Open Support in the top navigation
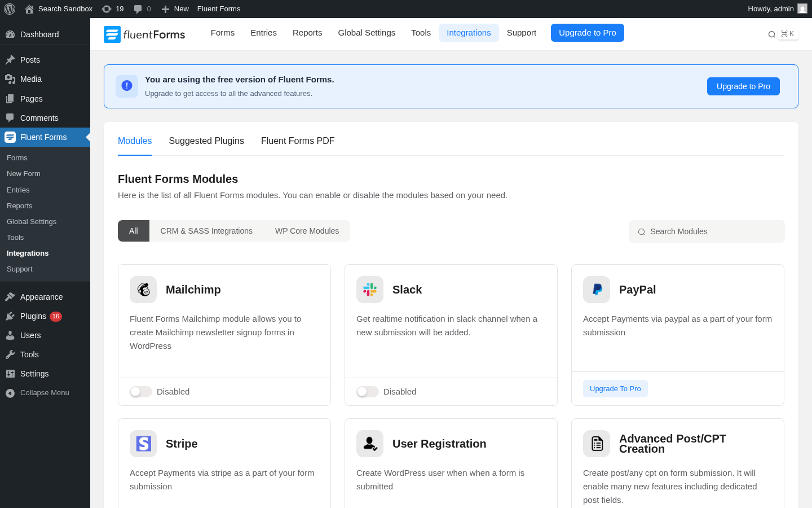812x508 pixels. click(522, 33)
